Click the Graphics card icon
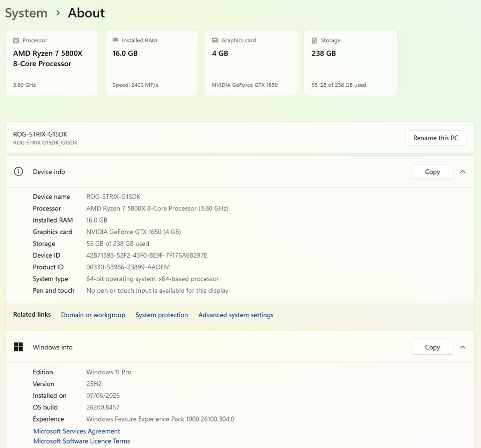The height and width of the screenshot is (448, 481). tap(215, 40)
